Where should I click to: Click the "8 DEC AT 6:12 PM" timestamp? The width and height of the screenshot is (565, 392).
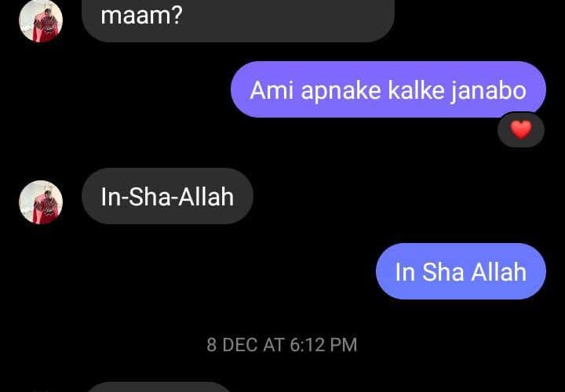282,345
